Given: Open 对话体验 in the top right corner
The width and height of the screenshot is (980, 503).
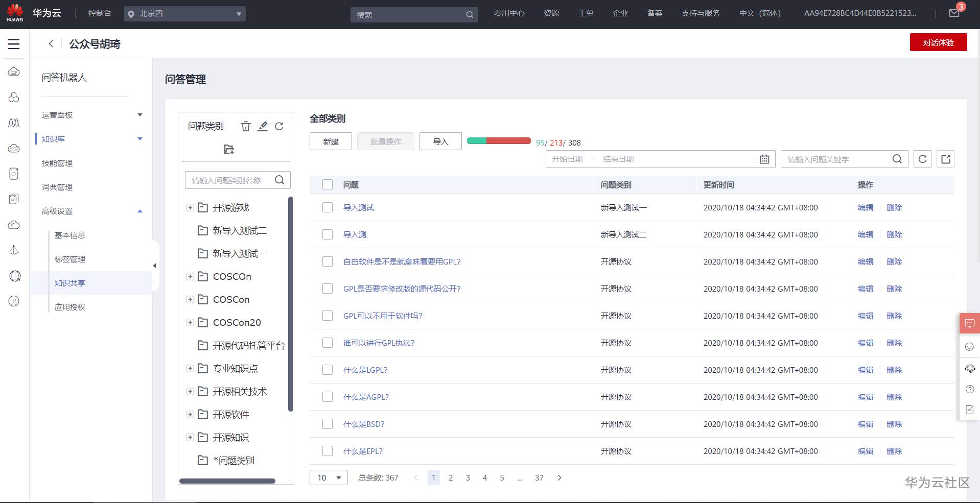Looking at the screenshot, I should [x=938, y=43].
